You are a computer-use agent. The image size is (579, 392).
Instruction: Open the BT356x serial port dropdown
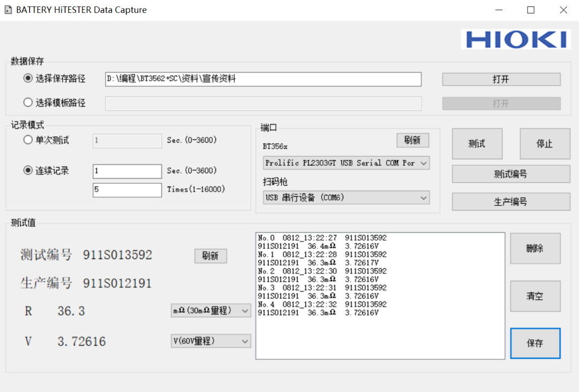point(346,163)
